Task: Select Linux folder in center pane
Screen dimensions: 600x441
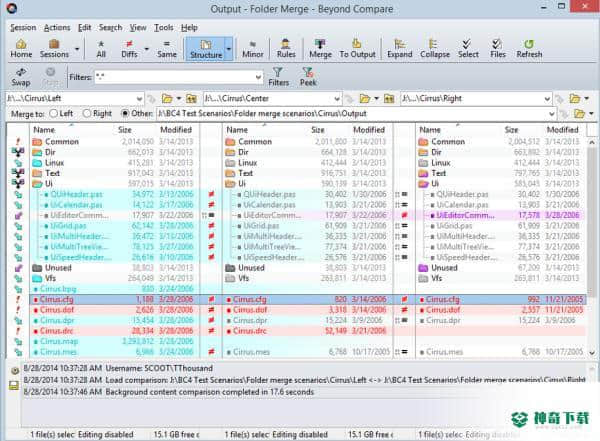Action: [247, 163]
